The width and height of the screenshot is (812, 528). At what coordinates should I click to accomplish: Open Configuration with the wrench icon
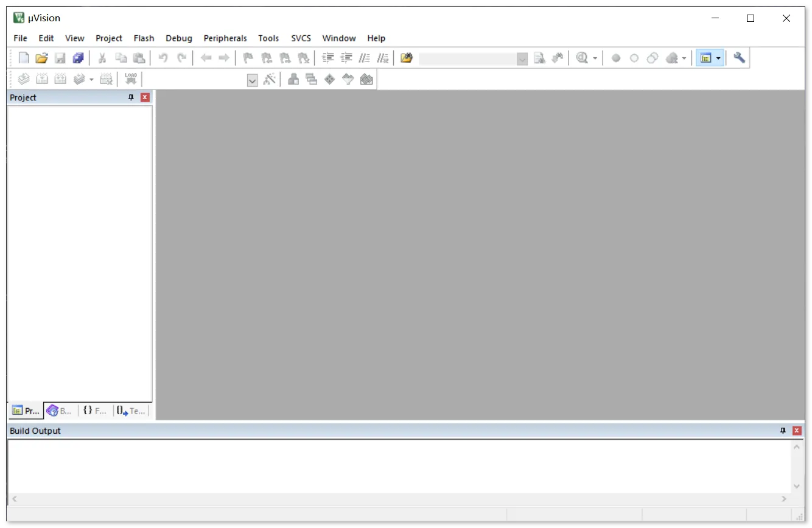pyautogui.click(x=740, y=58)
